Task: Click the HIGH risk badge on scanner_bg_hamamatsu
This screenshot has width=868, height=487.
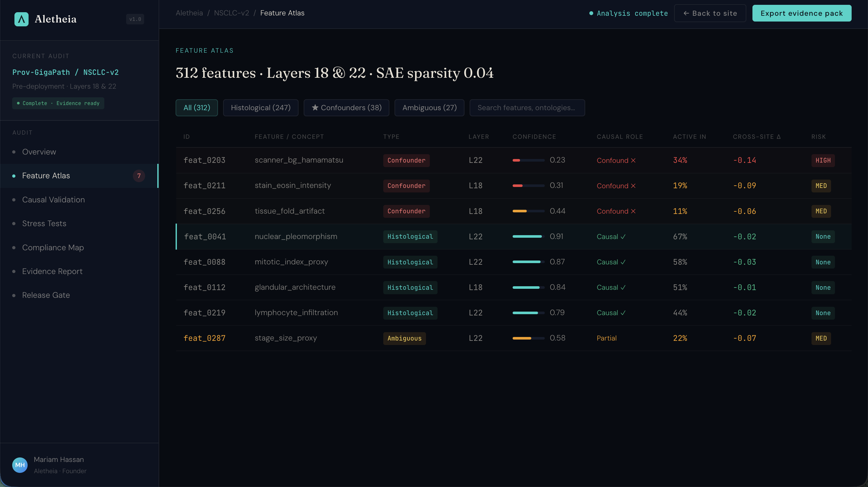Action: coord(823,160)
